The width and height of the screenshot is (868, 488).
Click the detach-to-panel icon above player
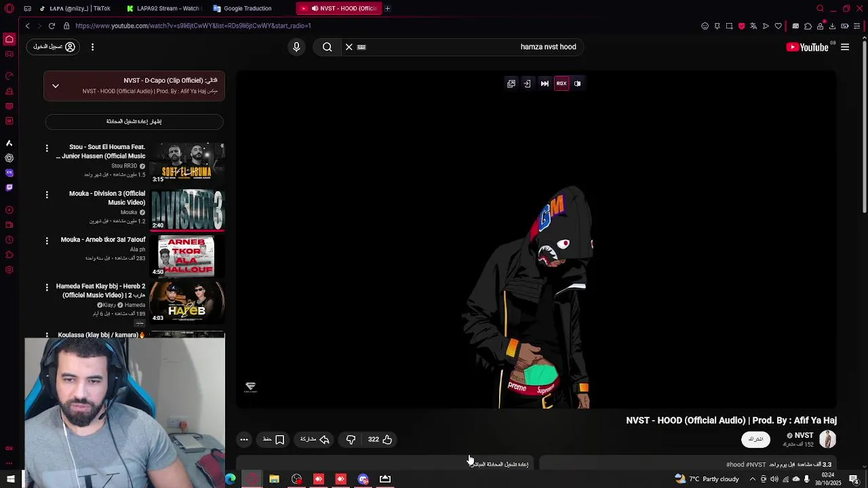pyautogui.click(x=527, y=83)
